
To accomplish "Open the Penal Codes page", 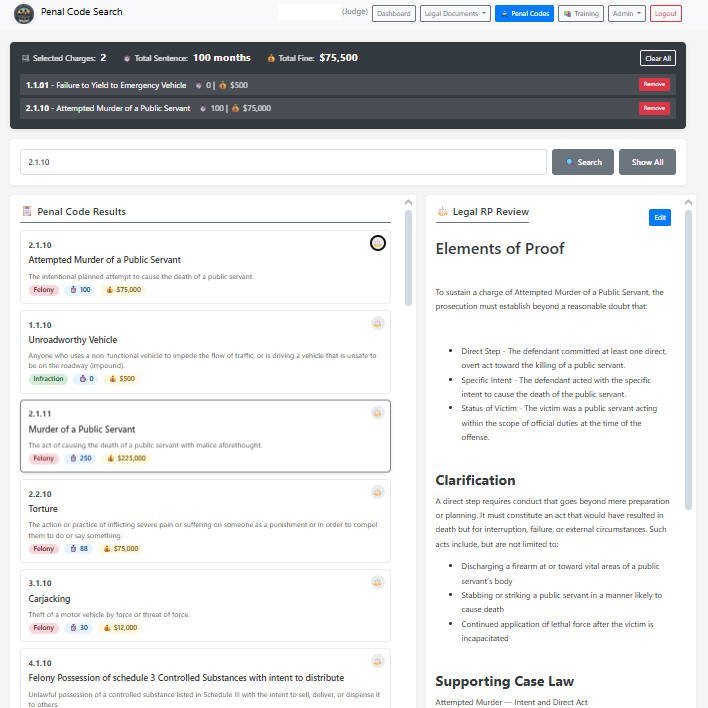I will tap(524, 14).
